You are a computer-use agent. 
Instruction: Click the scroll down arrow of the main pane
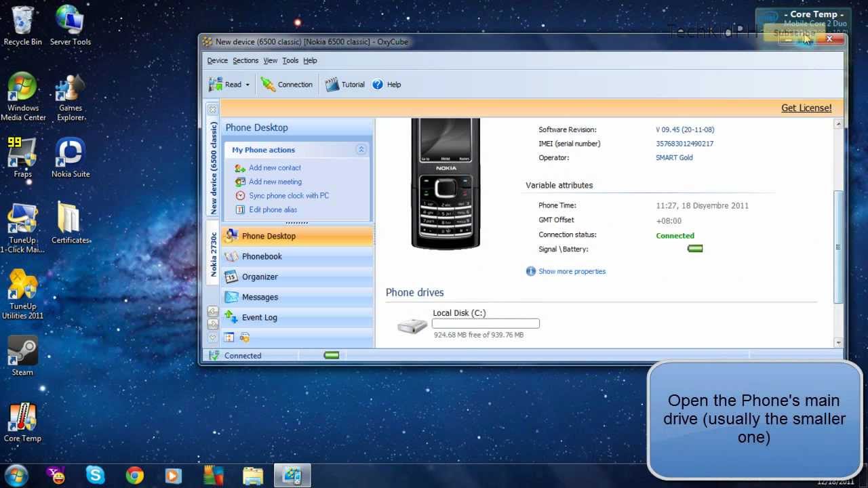coord(839,342)
